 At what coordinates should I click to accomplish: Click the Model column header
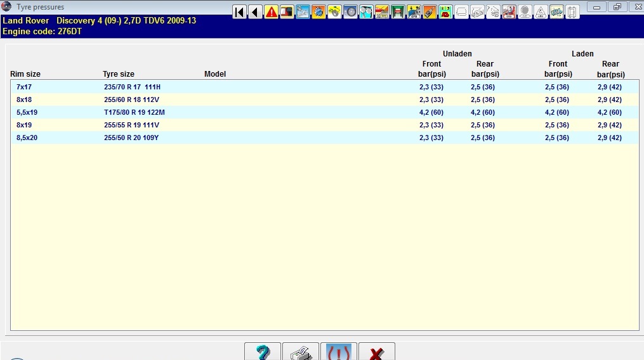215,74
